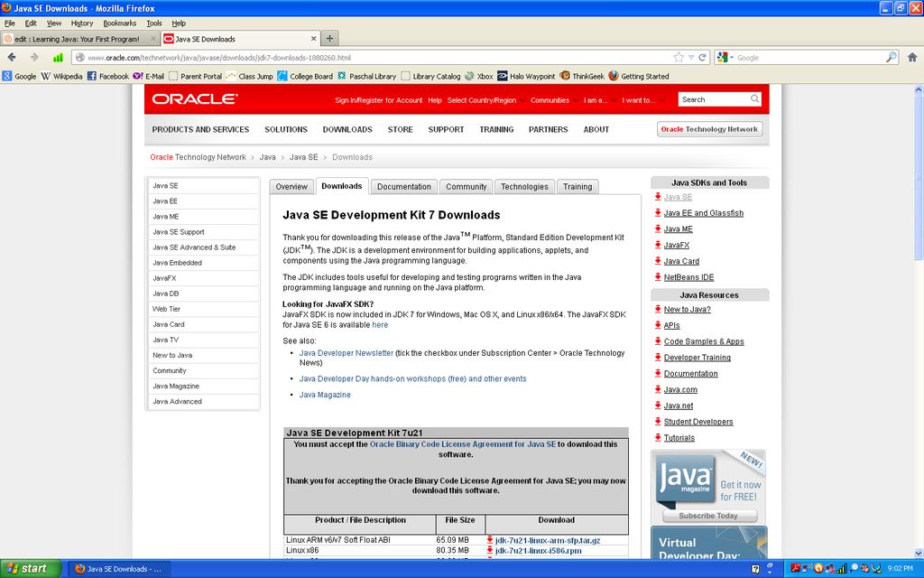This screenshot has width=924, height=578.
Task: Open the Windows Start menu
Action: (30, 569)
